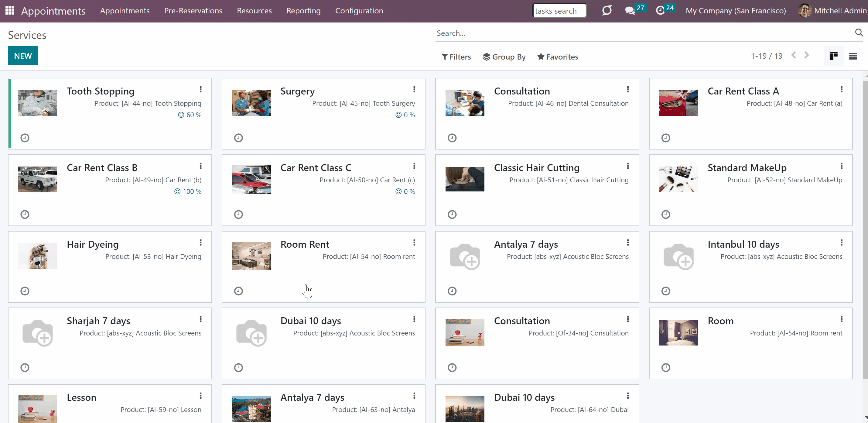Click the NEW button
The height and width of the screenshot is (423, 868).
(x=23, y=56)
